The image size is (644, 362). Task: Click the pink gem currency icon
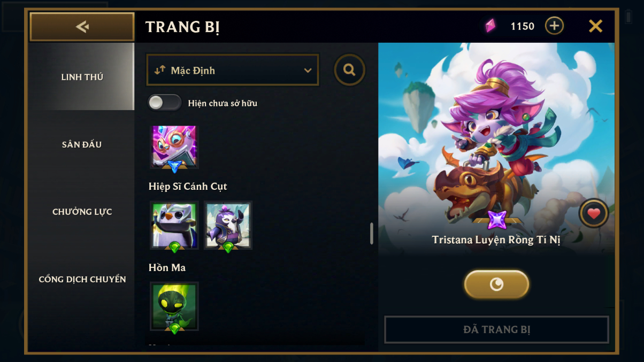(490, 26)
